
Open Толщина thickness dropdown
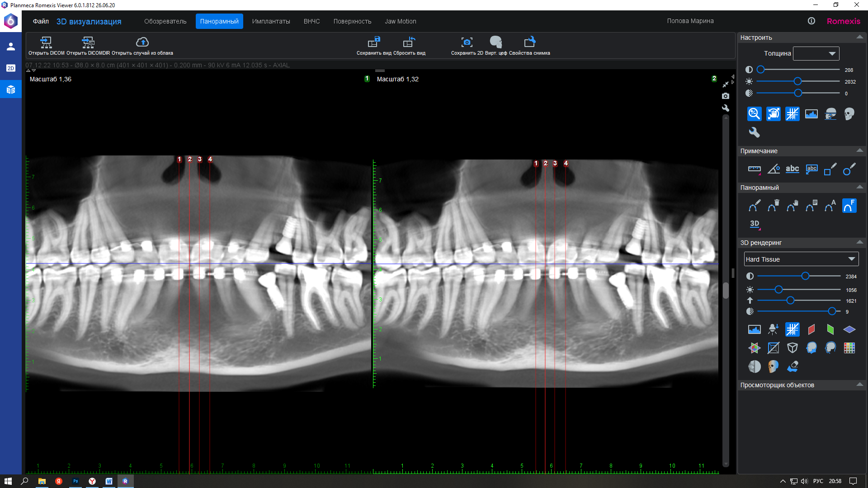tap(816, 53)
